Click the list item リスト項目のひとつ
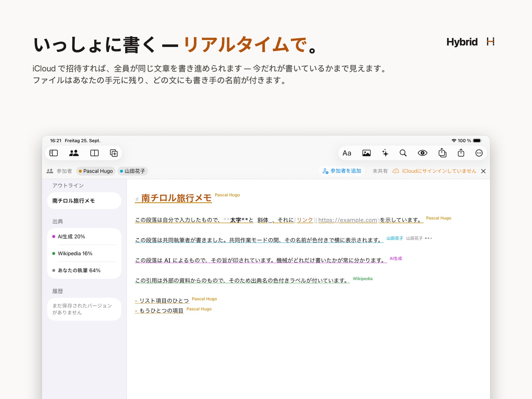 coord(164,301)
